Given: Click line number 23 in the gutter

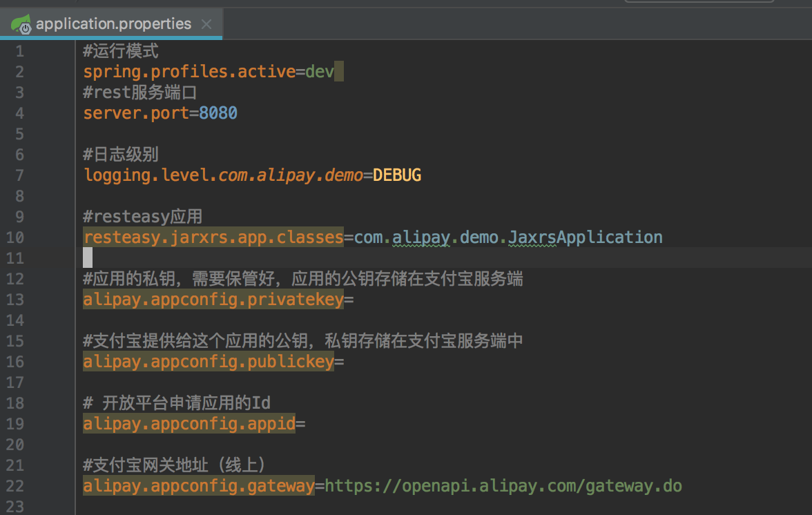Looking at the screenshot, I should click(x=15, y=506).
